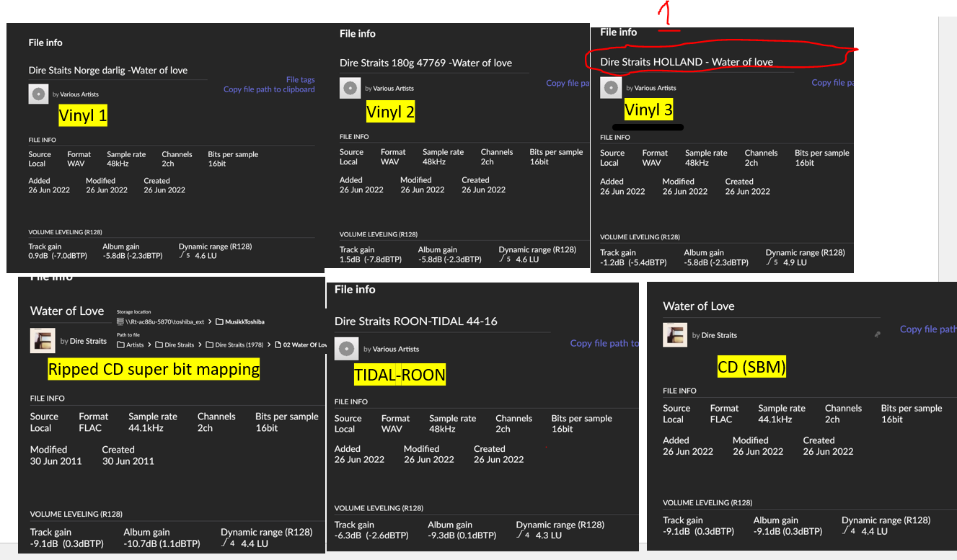This screenshot has height=560, width=957.
Task: Click the dim pin icon in the CD (SBM) panel
Action: (x=877, y=334)
